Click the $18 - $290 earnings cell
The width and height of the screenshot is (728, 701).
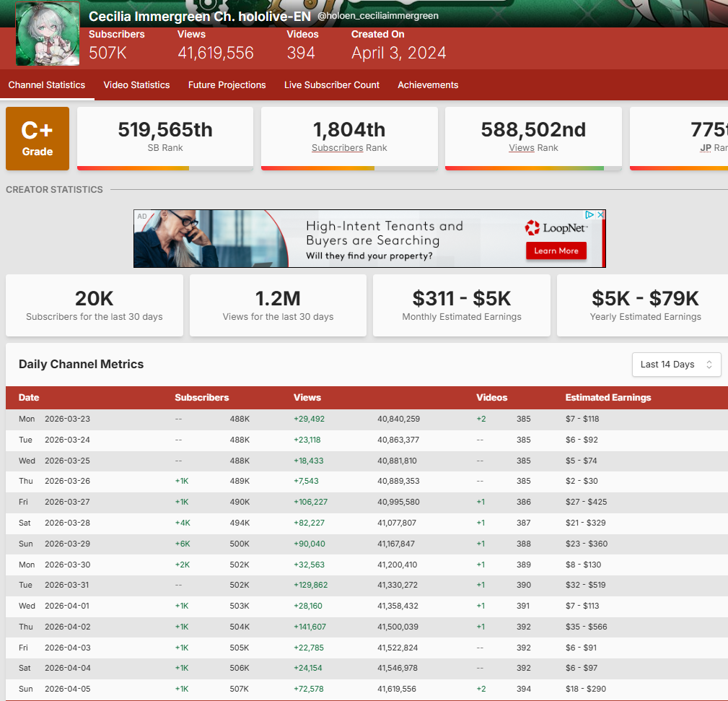tap(586, 689)
